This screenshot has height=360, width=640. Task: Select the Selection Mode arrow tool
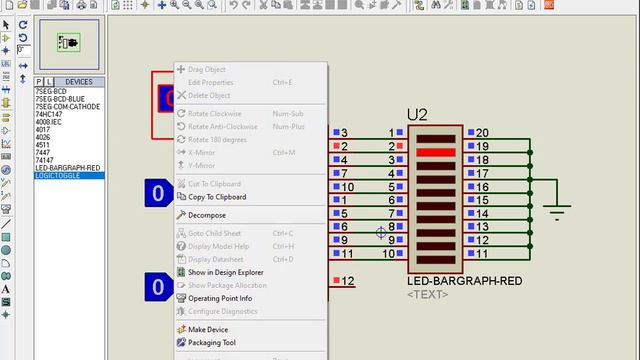(x=6, y=25)
